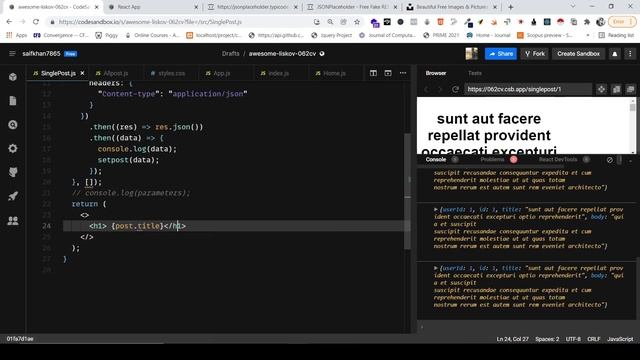Clear the console output
The height and width of the screenshot is (360, 640).
(x=609, y=160)
